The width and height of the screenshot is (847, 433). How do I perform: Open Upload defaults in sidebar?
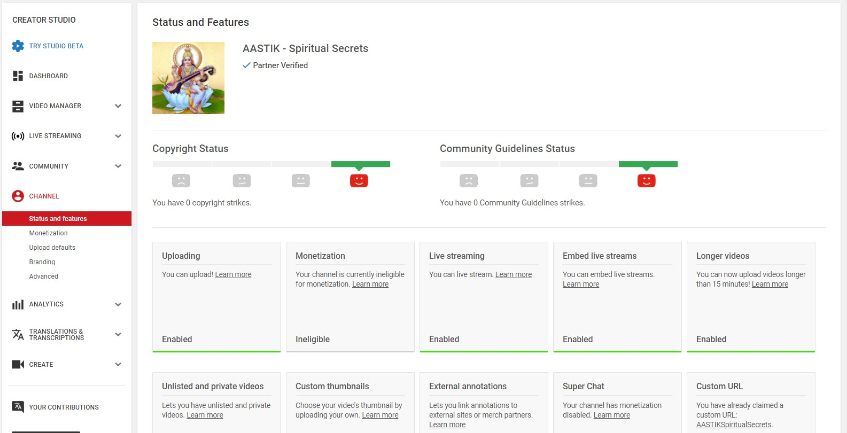[52, 248]
